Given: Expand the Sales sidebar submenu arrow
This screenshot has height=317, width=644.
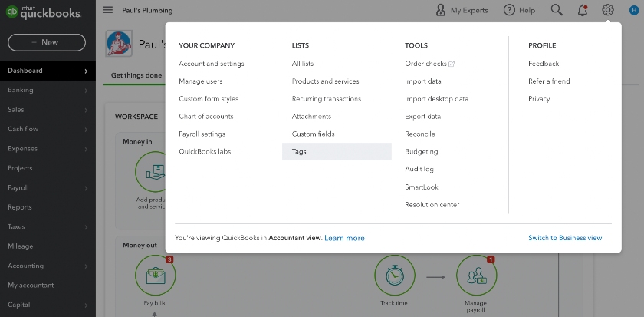Looking at the screenshot, I should 86,110.
